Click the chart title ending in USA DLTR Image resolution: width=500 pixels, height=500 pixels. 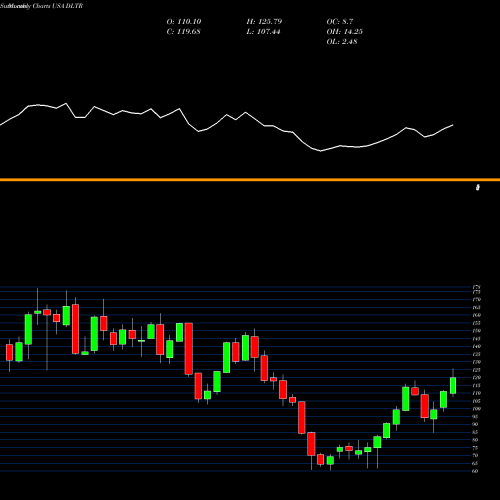coord(42,6)
